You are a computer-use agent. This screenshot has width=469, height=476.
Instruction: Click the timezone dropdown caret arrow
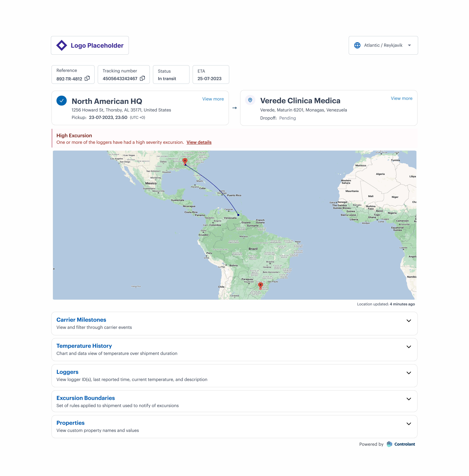409,45
